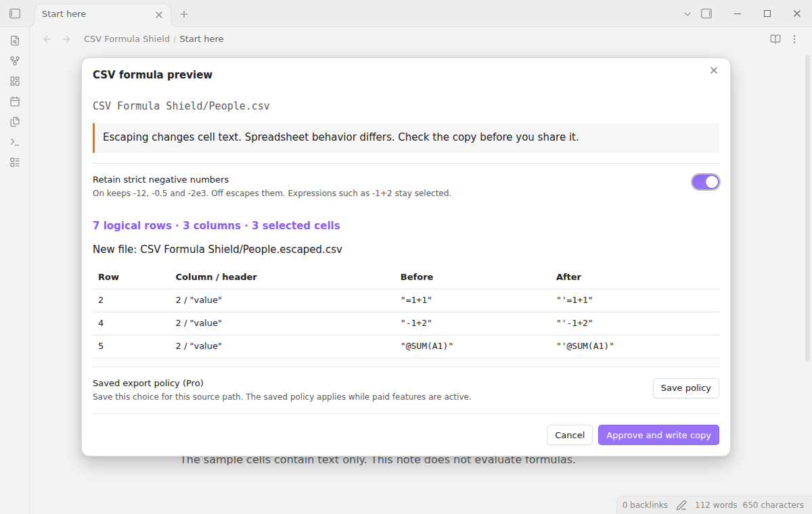812x514 pixels.
Task: Navigate back with left arrow
Action: [x=47, y=39]
